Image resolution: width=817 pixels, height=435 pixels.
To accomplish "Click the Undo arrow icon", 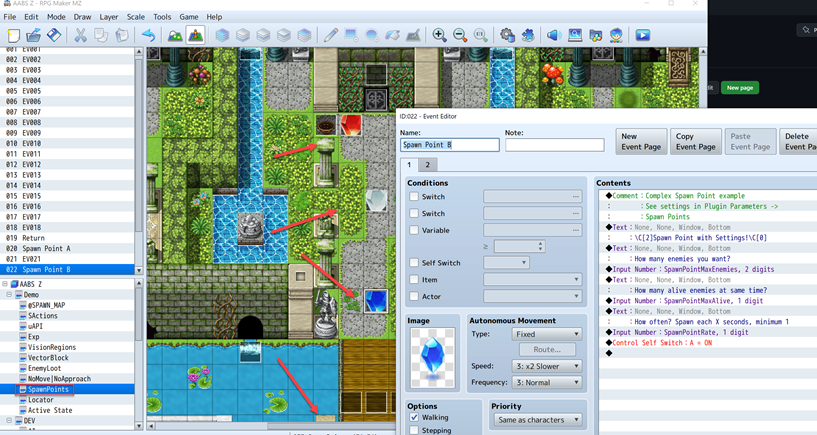I will (x=148, y=35).
